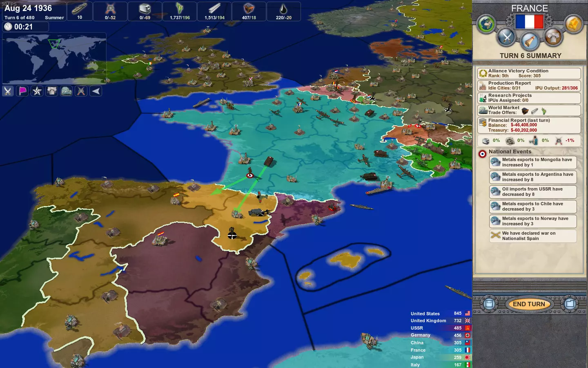Viewport: 588px width, 368px height.
Task: Click the 00:21 timer readout
Action: coord(23,27)
